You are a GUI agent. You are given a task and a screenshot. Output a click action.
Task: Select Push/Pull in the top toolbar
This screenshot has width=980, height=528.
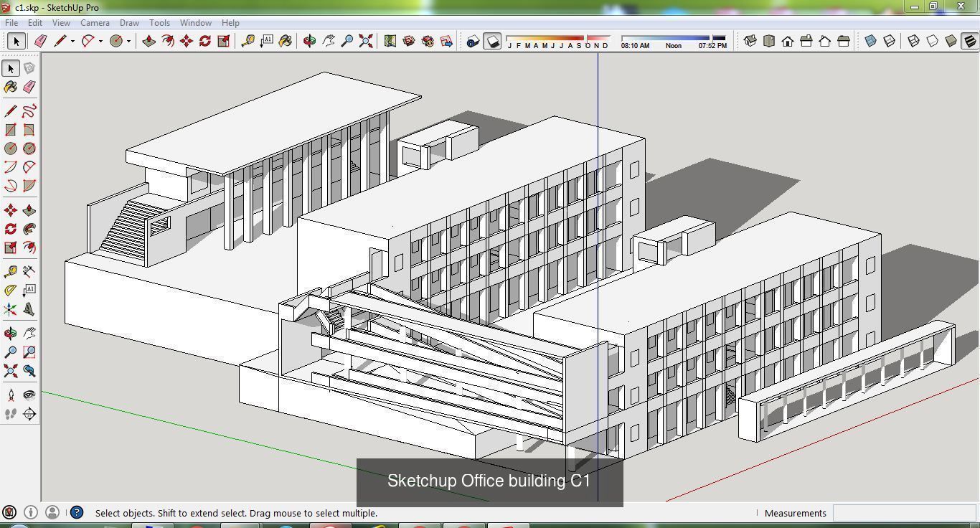coord(149,41)
